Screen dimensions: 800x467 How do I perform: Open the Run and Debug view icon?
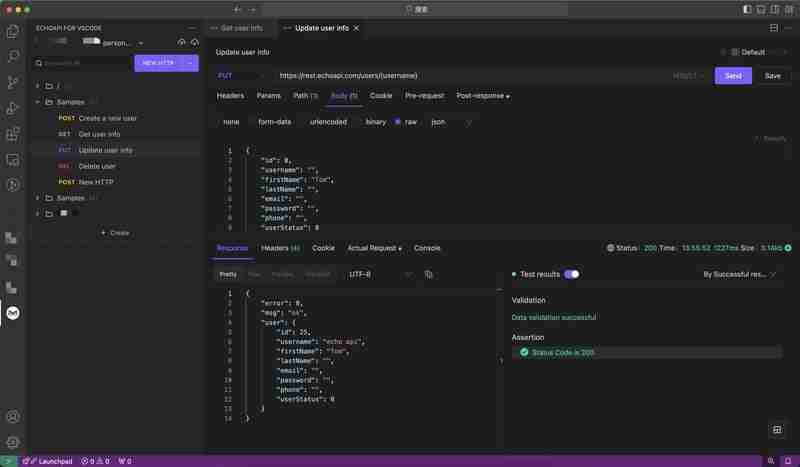coord(13,108)
